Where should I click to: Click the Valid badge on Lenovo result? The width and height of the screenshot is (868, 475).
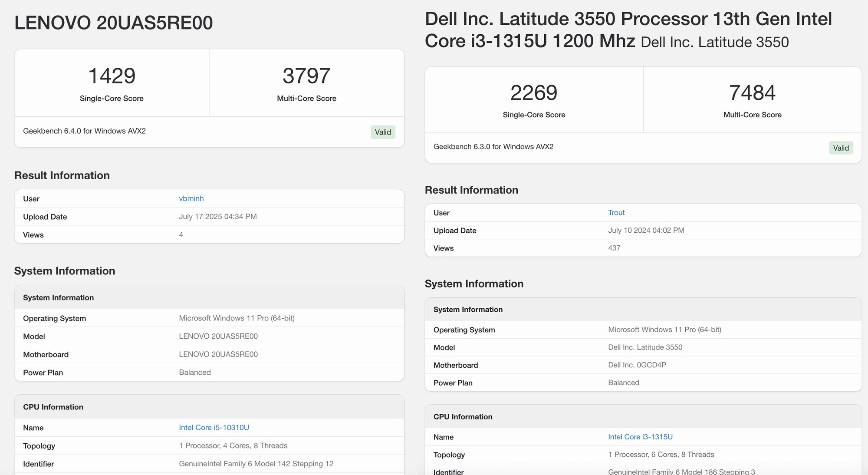(383, 132)
